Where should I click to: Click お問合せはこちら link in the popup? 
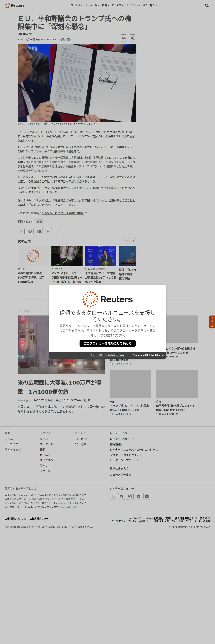116,355
